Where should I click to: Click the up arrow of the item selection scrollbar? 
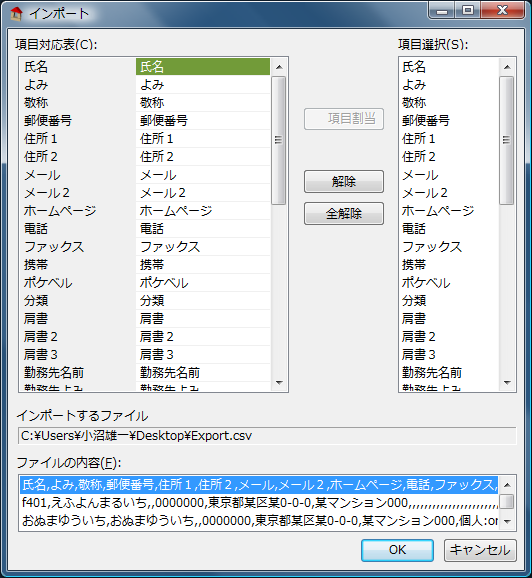507,67
